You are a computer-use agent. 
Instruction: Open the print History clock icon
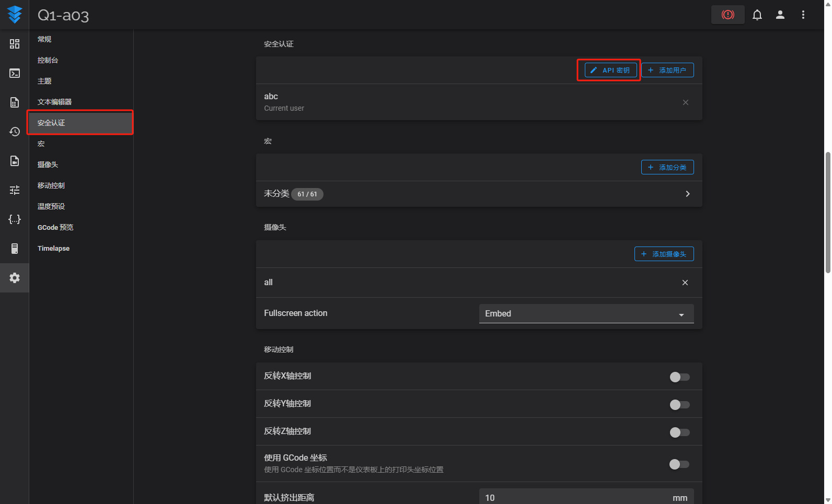point(15,132)
